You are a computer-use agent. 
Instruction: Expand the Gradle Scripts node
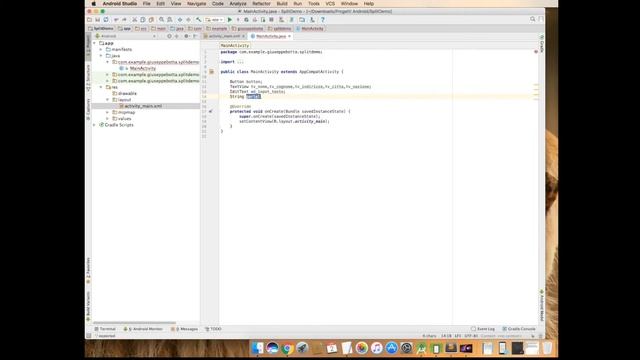[95, 125]
